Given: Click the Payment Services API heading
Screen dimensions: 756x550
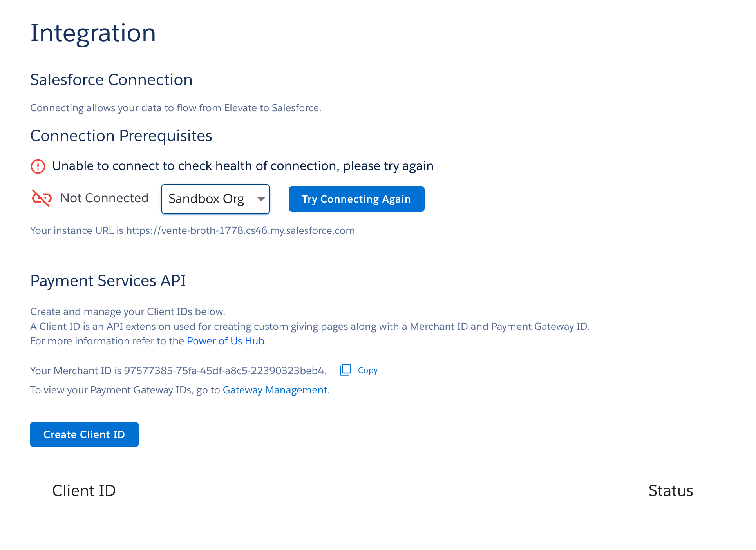Looking at the screenshot, I should point(108,280).
